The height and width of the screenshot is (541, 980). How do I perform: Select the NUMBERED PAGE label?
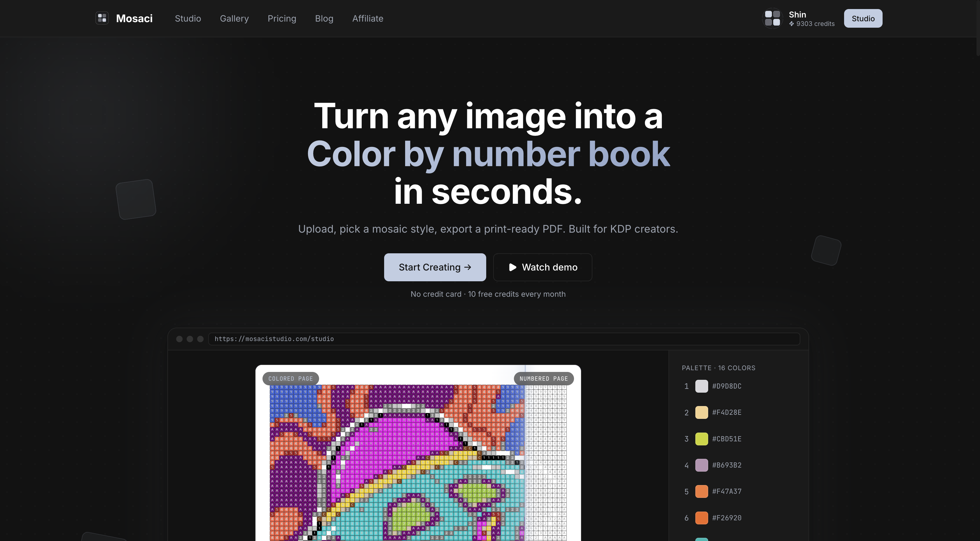(544, 379)
